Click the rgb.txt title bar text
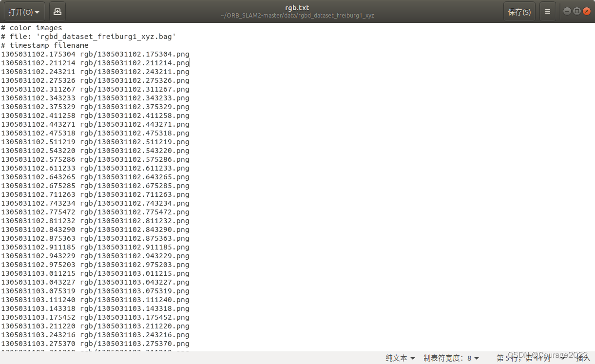This screenshot has width=595, height=364. point(297,7)
